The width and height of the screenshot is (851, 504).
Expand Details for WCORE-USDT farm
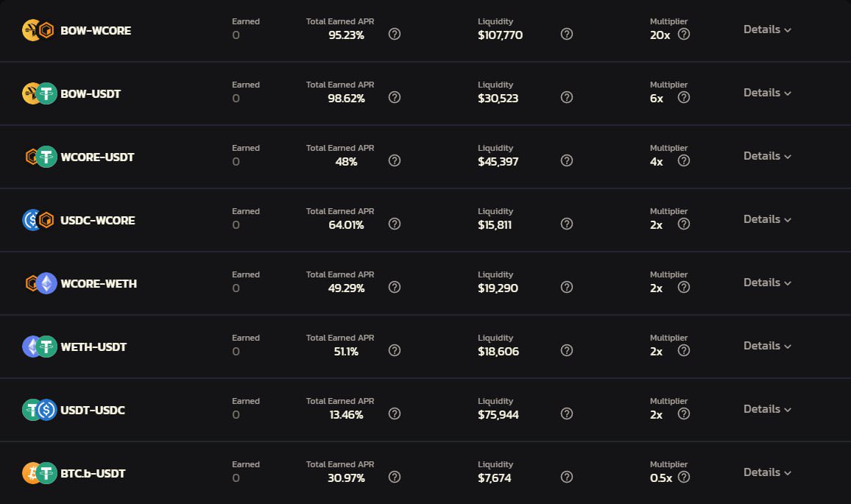(x=767, y=156)
